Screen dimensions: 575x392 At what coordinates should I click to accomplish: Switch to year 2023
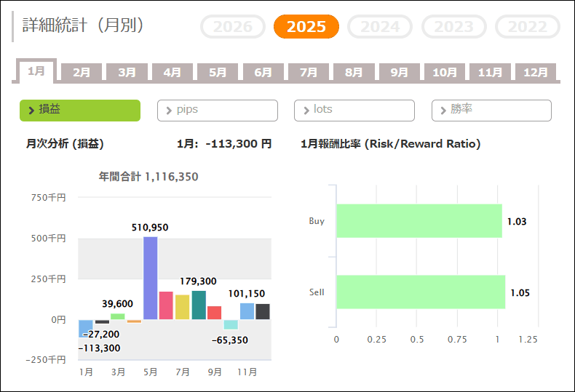(453, 27)
